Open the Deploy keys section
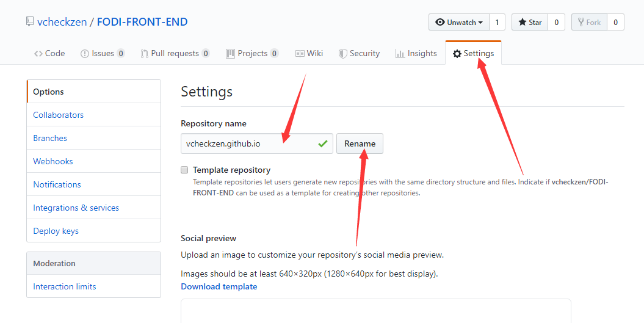This screenshot has height=323, width=644. click(56, 231)
